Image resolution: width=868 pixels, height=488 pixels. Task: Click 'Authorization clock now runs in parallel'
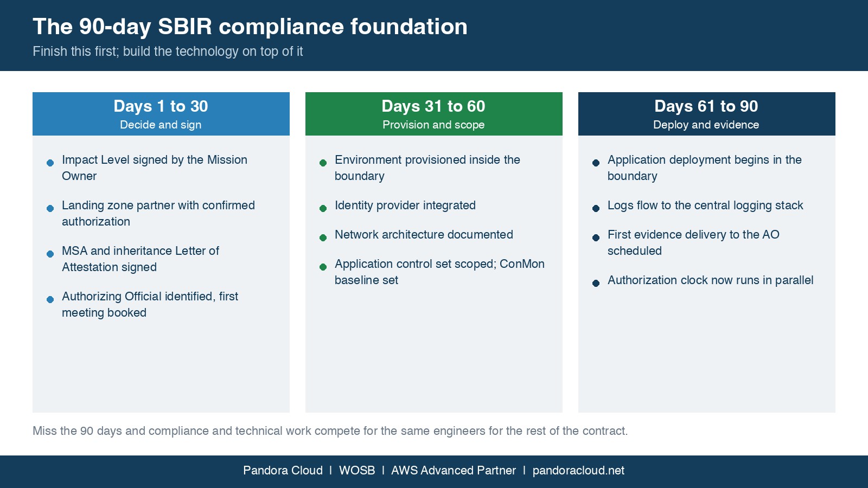click(711, 280)
